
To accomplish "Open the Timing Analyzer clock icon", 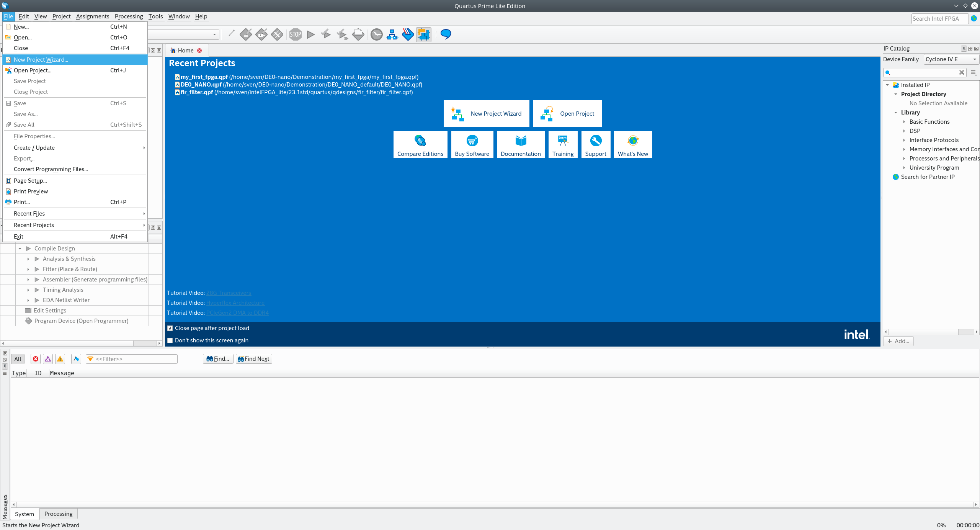I will click(x=377, y=34).
